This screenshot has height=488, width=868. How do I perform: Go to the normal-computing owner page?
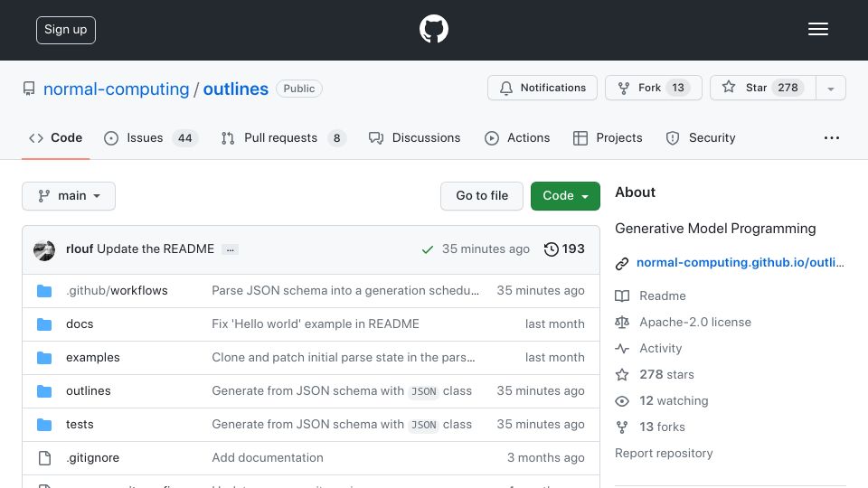click(117, 89)
